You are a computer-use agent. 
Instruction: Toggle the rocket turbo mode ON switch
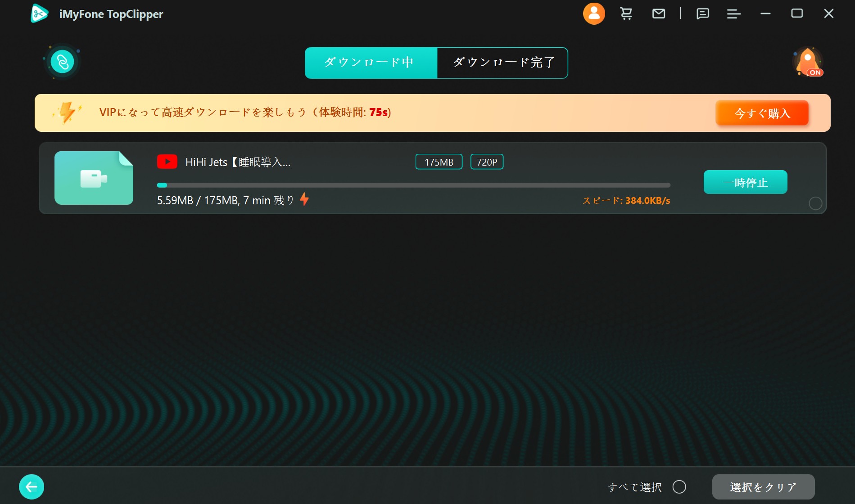point(809,63)
